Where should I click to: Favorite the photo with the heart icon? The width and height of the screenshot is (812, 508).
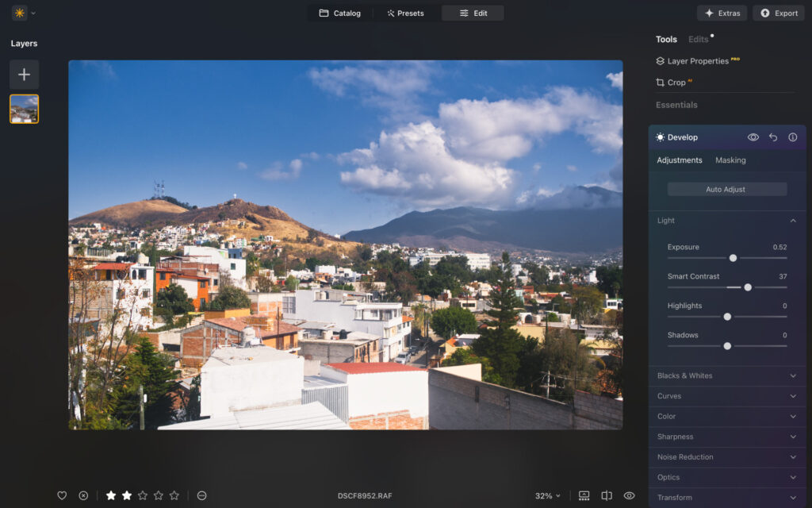[63, 495]
